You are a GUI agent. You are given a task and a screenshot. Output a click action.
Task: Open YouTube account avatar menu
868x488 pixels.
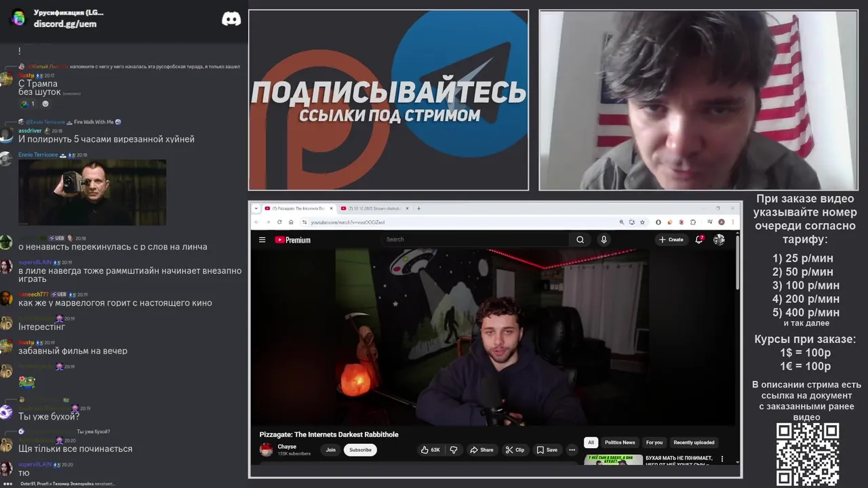coord(719,239)
